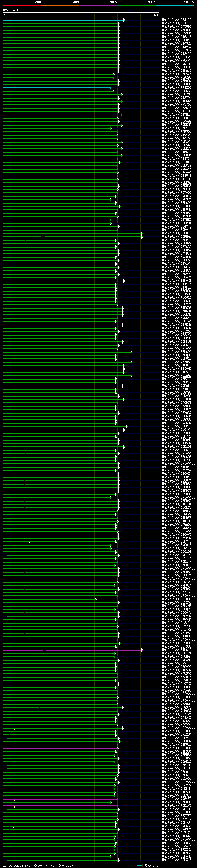
Task: Click the UniRef100_Q6BZZ9 label
Action: pos(177,379)
